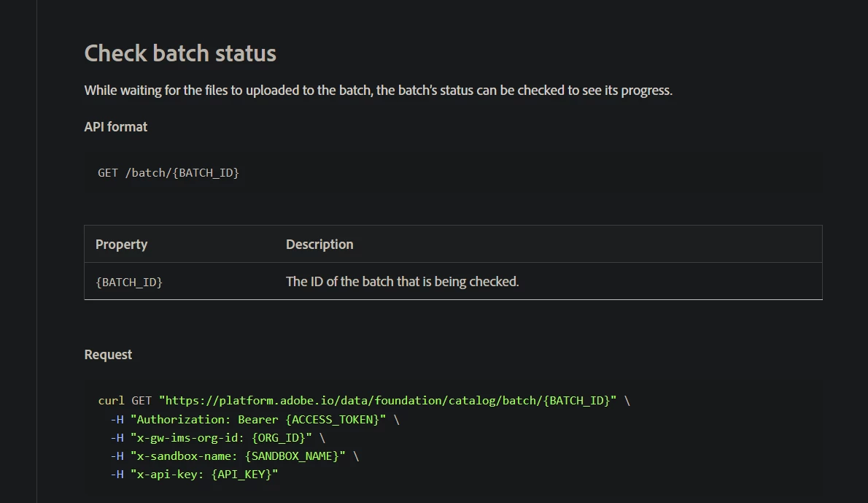Image resolution: width=868 pixels, height=503 pixels.
Task: Click the batch ID description table cell
Action: (402, 282)
